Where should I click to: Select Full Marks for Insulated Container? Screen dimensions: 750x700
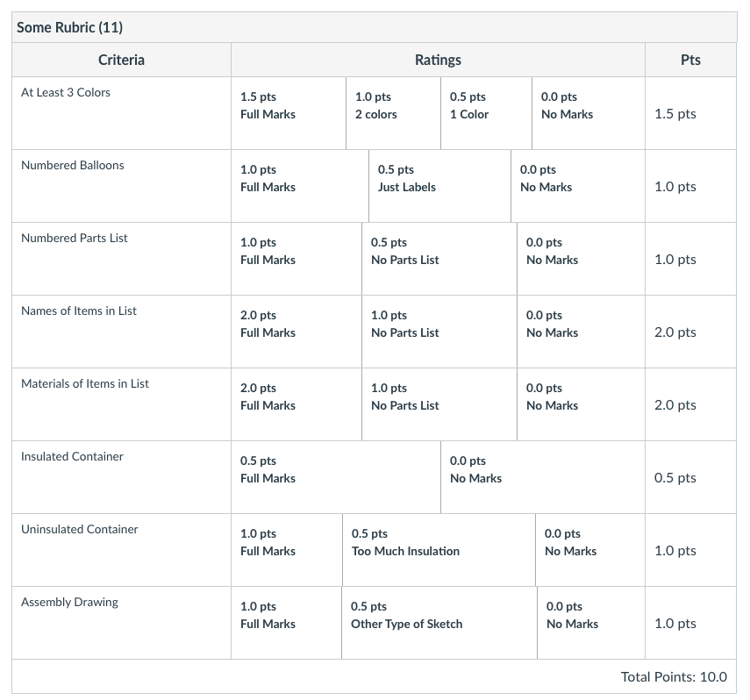click(336, 477)
